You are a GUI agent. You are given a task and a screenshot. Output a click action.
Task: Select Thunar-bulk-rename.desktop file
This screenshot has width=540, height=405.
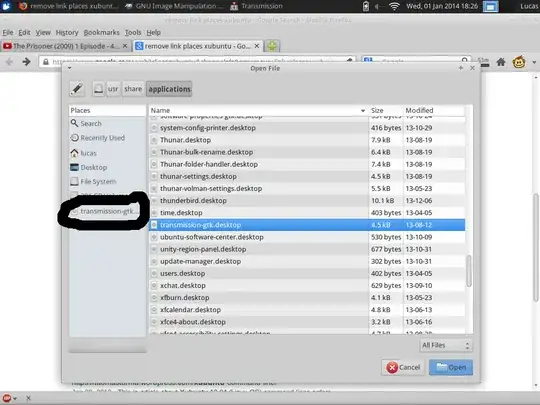coord(307,152)
